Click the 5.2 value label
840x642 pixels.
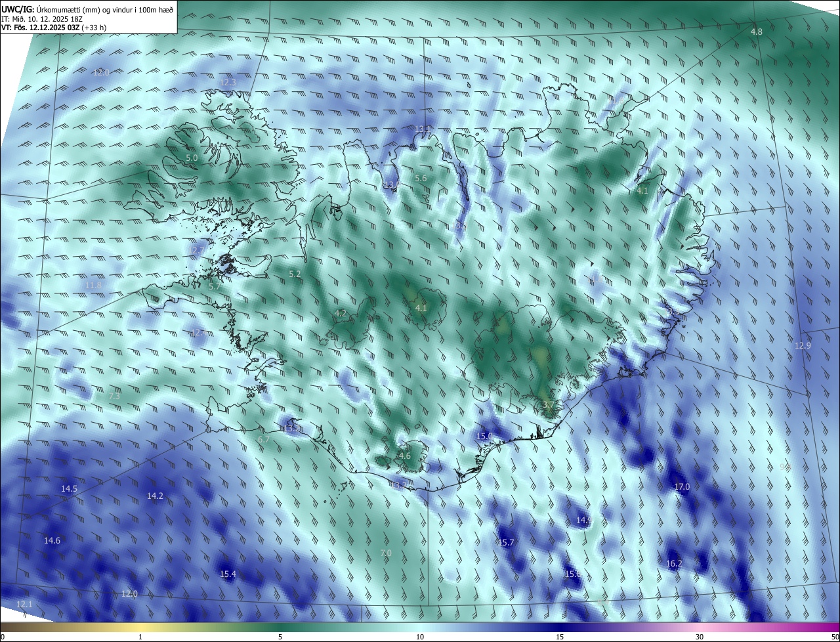[x=295, y=274]
